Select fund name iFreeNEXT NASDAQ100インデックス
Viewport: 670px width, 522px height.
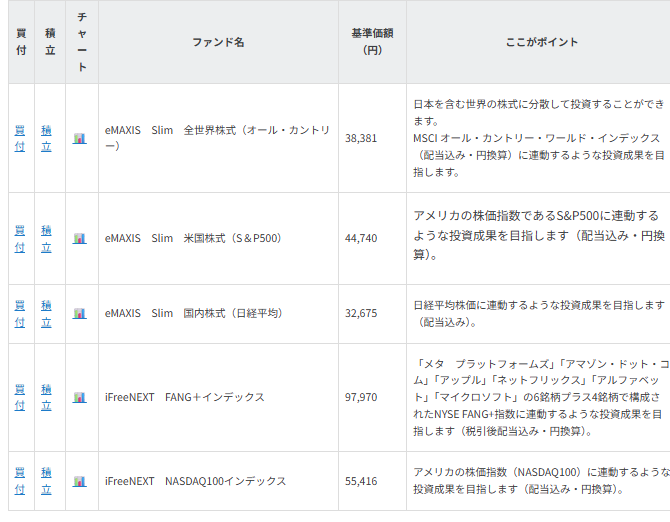click(x=195, y=481)
